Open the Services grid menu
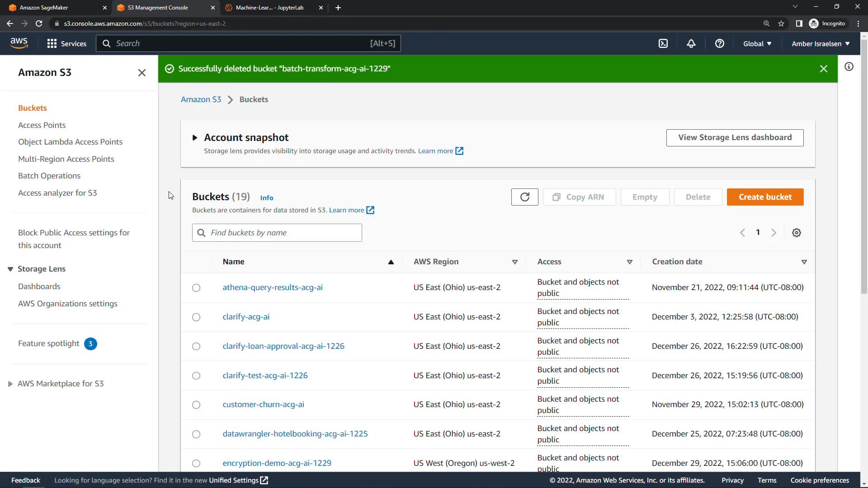This screenshot has width=868, height=488. point(66,43)
